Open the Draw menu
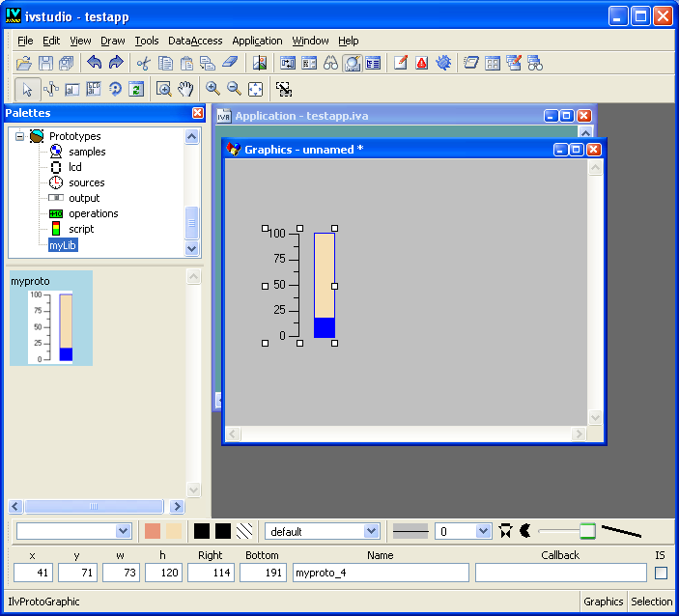Viewport: 679px width, 616px height. [x=113, y=41]
